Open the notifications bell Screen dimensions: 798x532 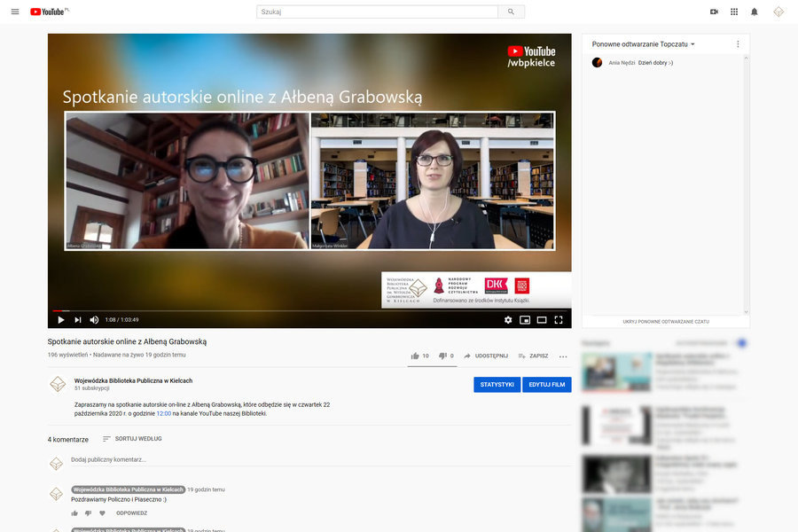pyautogui.click(x=755, y=12)
